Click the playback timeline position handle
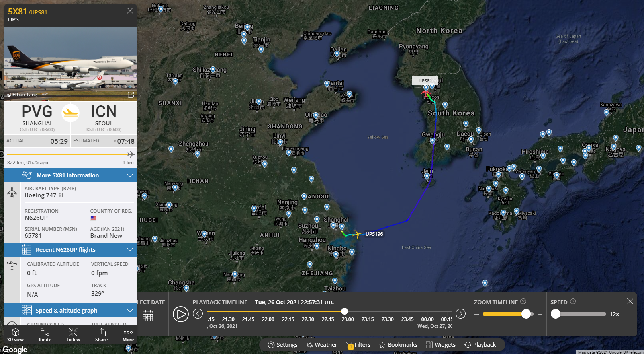This screenshot has height=354, width=644. point(345,311)
